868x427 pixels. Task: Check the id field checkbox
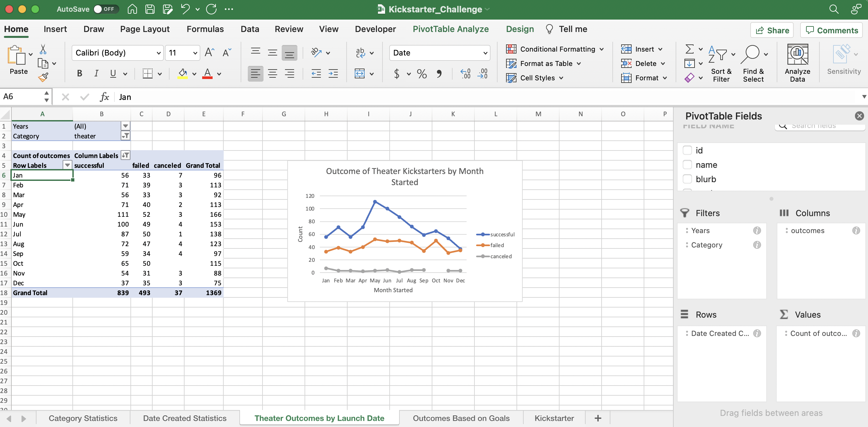click(688, 150)
